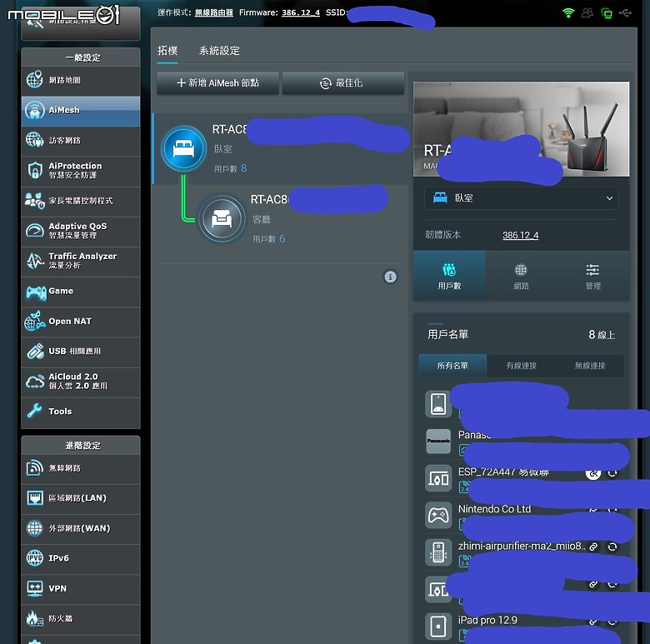Viewport: 650px width, 644px height.
Task: Select the 用戶數 clients tab
Action: [449, 275]
